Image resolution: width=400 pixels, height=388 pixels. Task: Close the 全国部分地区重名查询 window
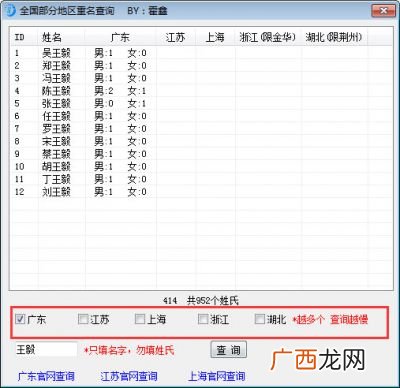pyautogui.click(x=383, y=11)
